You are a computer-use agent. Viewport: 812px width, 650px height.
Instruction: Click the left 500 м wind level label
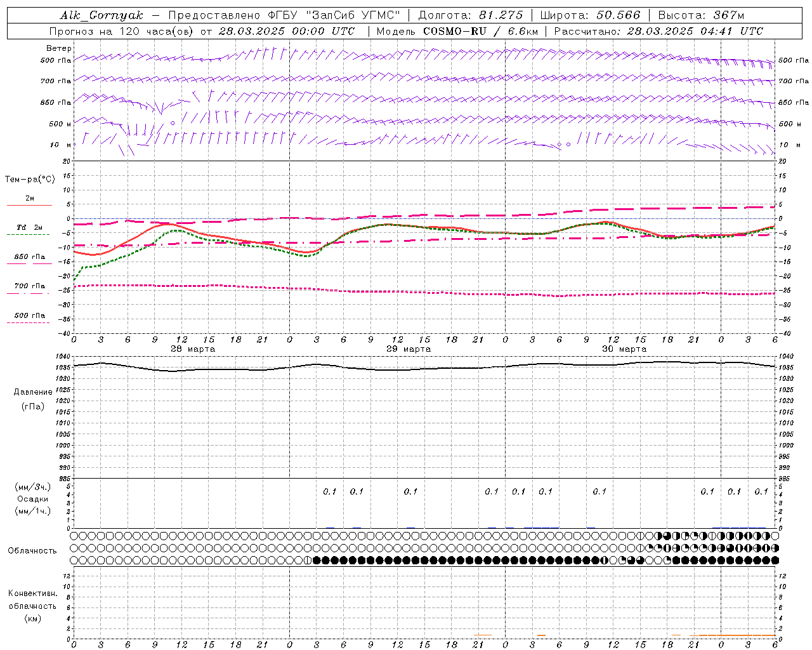click(x=60, y=124)
